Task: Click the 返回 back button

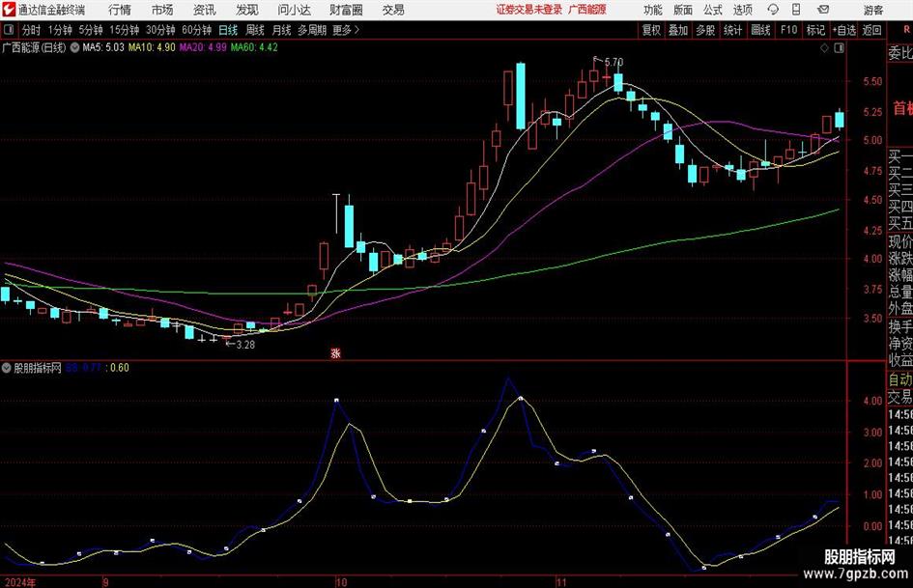Action: click(x=871, y=30)
